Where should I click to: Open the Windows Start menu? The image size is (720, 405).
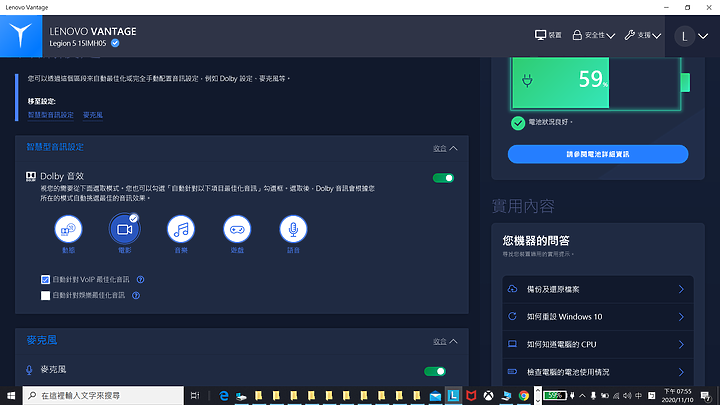11,395
